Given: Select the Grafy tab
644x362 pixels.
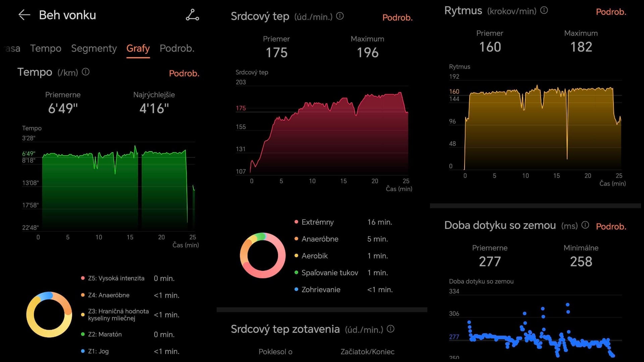Looking at the screenshot, I should click(138, 48).
